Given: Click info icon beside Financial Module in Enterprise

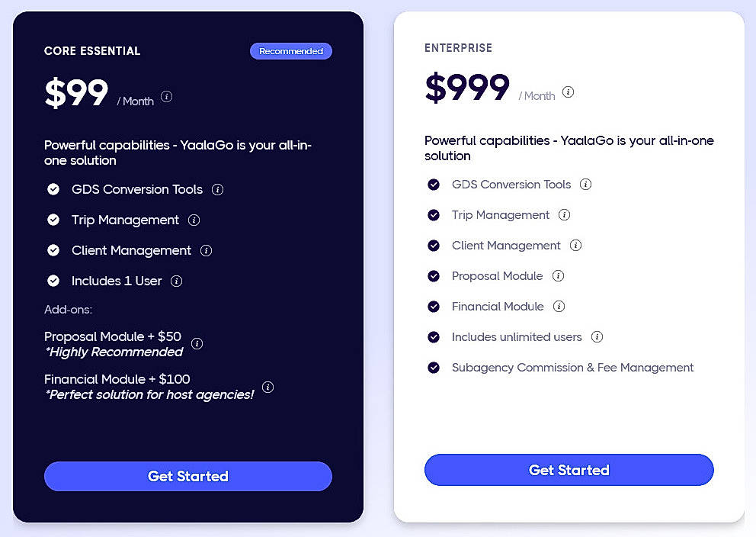Looking at the screenshot, I should click(x=559, y=307).
